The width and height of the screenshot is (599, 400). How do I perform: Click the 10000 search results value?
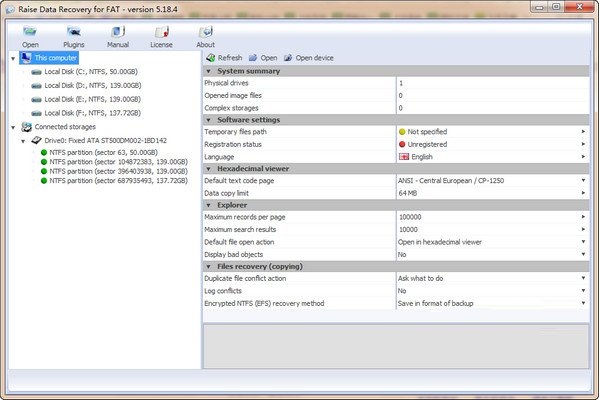(408, 230)
